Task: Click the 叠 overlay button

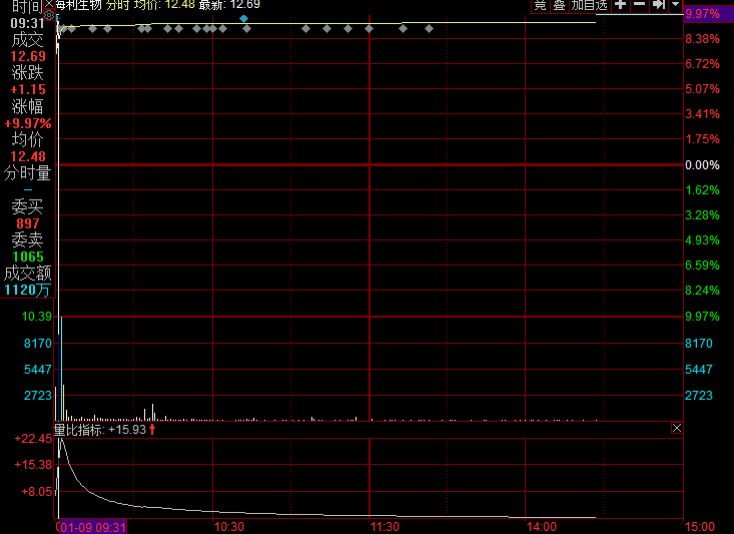Action: click(559, 5)
